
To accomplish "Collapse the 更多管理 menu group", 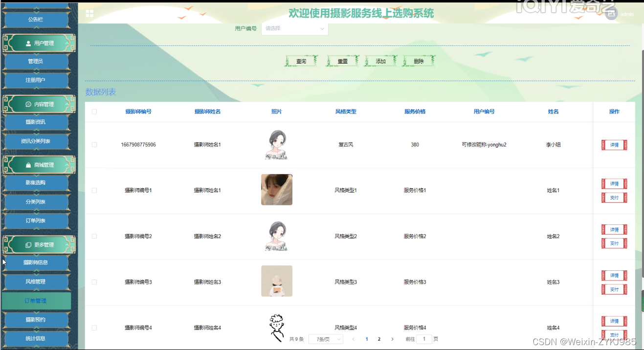I will pyautogui.click(x=39, y=245).
